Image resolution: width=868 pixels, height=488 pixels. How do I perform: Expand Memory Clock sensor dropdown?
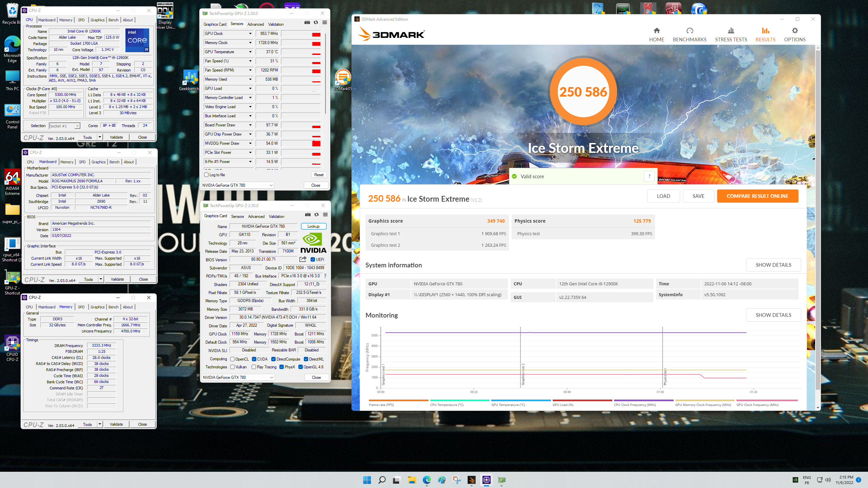pos(250,43)
